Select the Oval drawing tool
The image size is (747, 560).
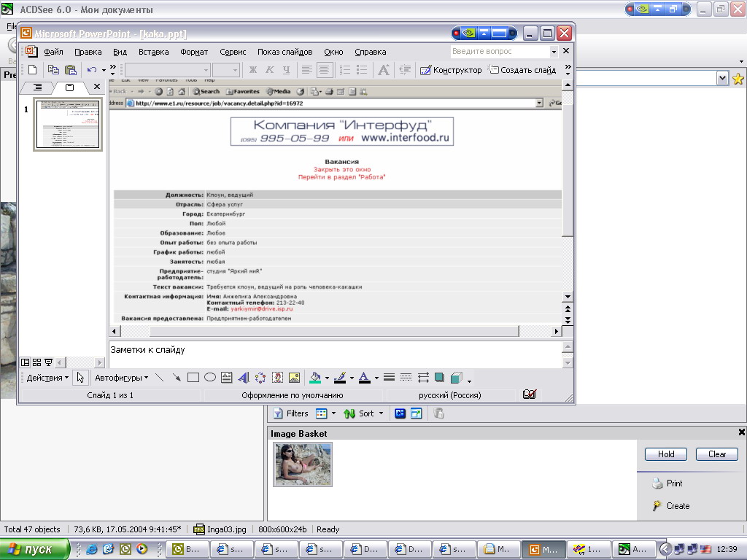tap(210, 378)
